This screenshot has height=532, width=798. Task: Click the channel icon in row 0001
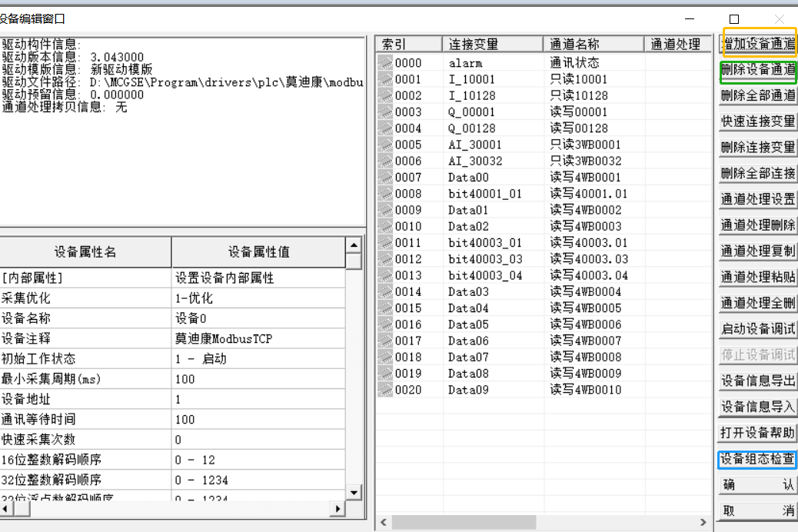[x=384, y=79]
